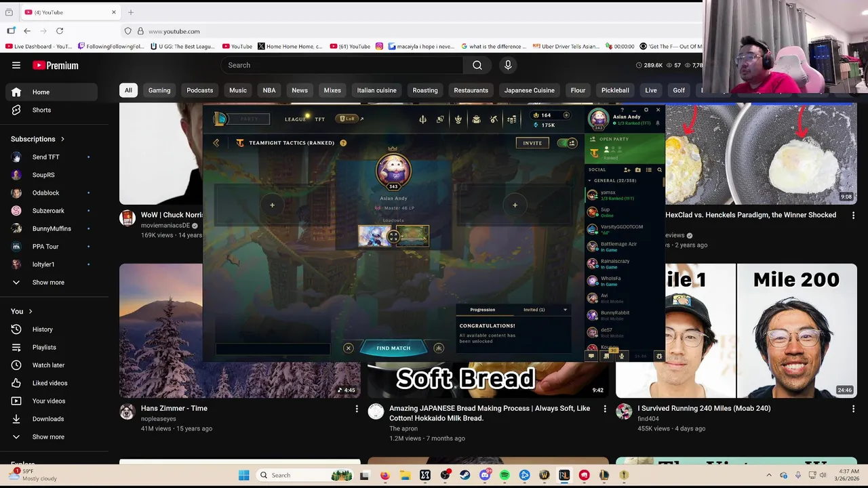The height and width of the screenshot is (488, 868).
Task: Select friend Battlemage Azir
Action: (624, 247)
